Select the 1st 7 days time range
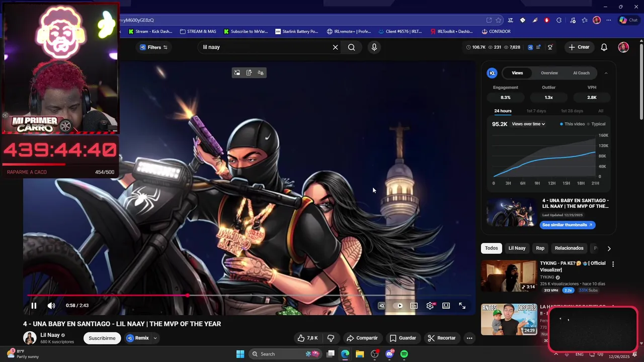The image size is (644, 362). click(x=536, y=111)
